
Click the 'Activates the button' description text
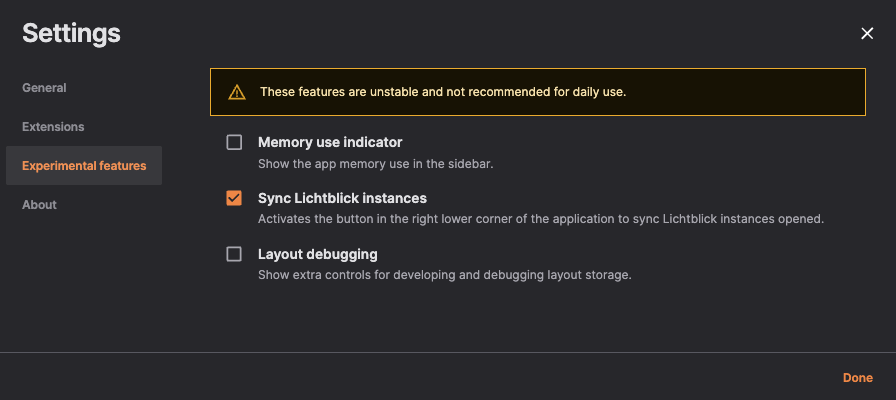541,219
